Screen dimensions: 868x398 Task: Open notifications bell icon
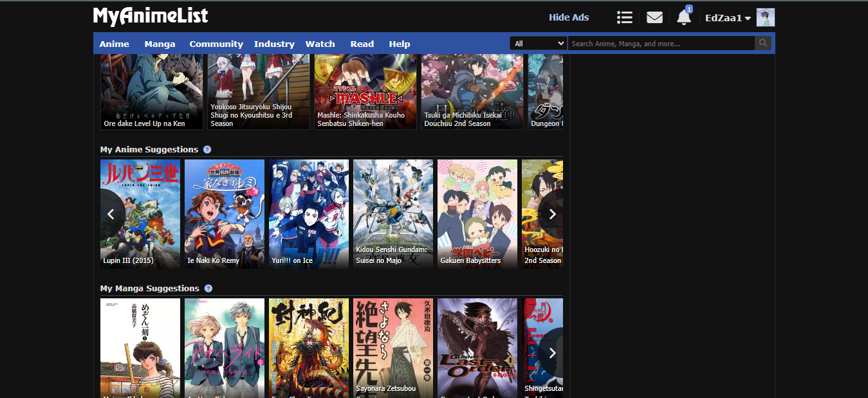tap(683, 17)
